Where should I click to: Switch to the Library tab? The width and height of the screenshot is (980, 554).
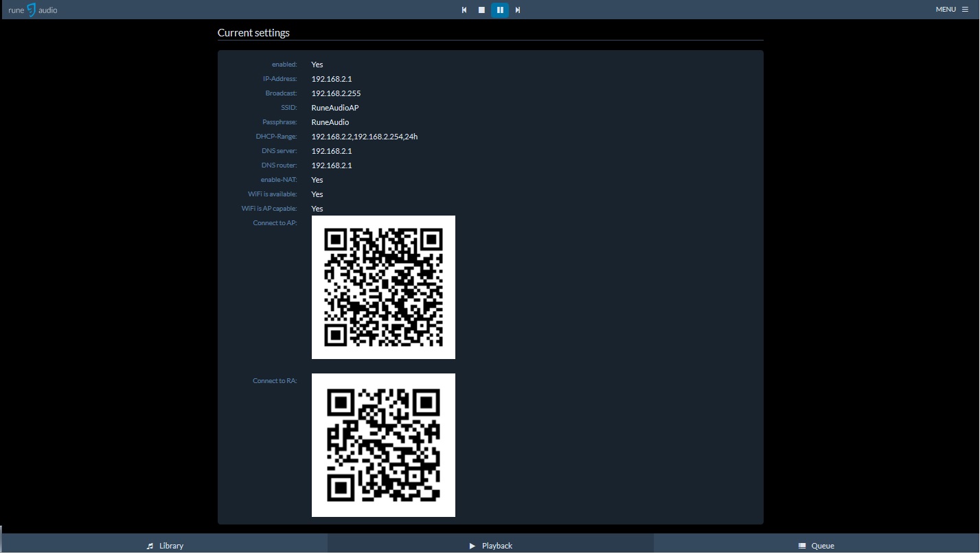164,546
